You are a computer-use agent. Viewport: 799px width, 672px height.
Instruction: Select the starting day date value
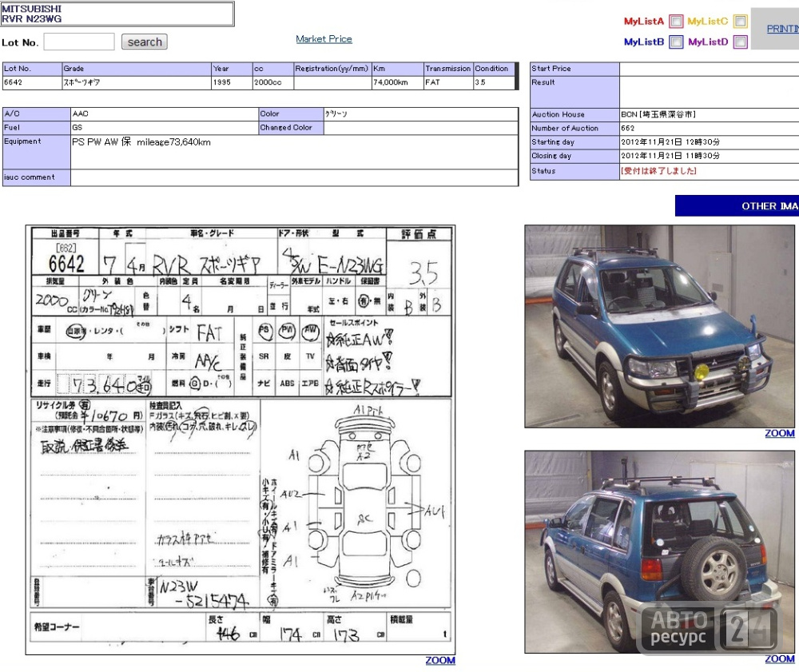click(x=670, y=142)
